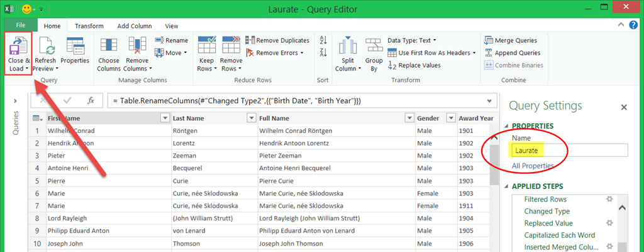This screenshot has height=252, width=644.
Task: Expand the collapsed Queries pane
Action: tap(15, 101)
